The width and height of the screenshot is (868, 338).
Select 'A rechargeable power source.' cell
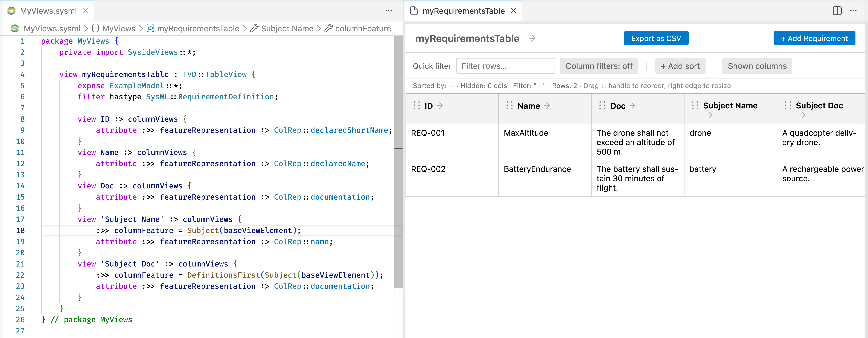tap(821, 178)
